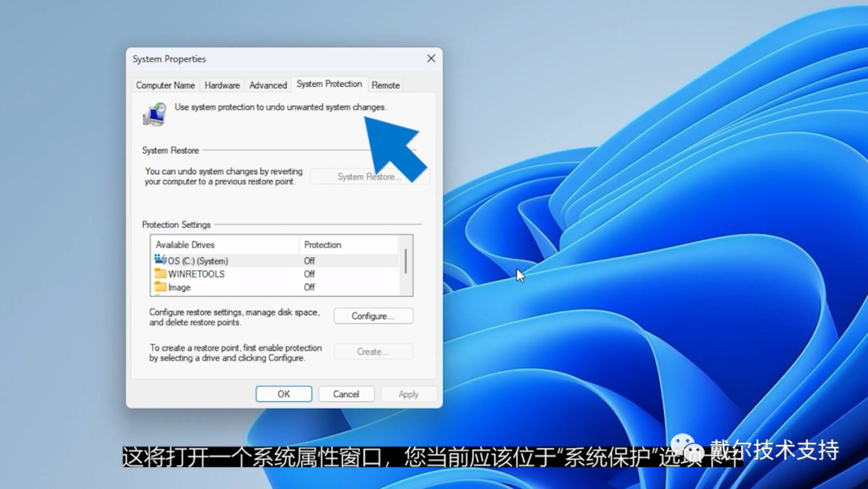Go to the Remote tab
868x489 pixels.
[385, 85]
